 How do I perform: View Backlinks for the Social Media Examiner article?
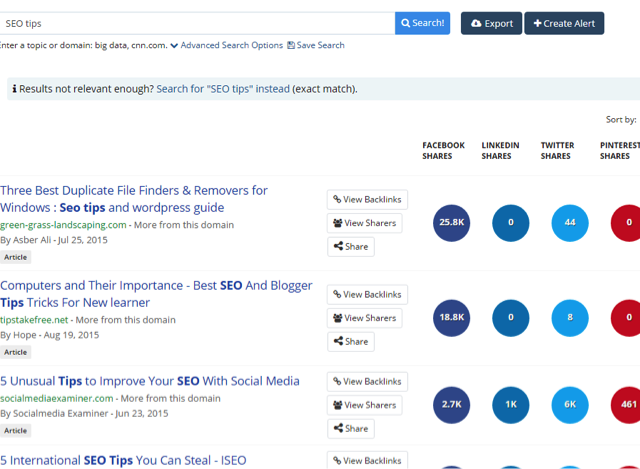[x=367, y=382]
